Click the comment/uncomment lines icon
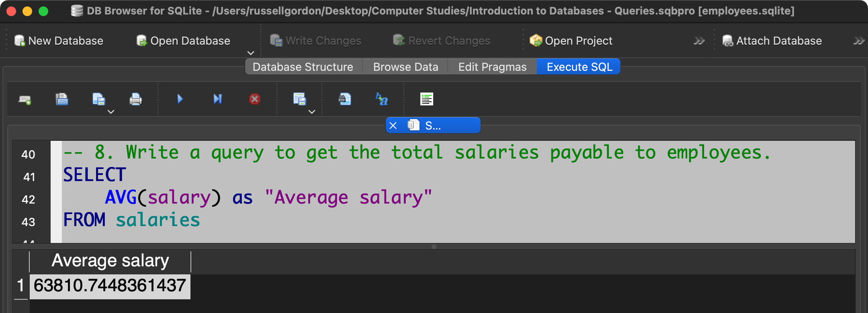The height and width of the screenshot is (313, 868). pyautogui.click(x=426, y=99)
